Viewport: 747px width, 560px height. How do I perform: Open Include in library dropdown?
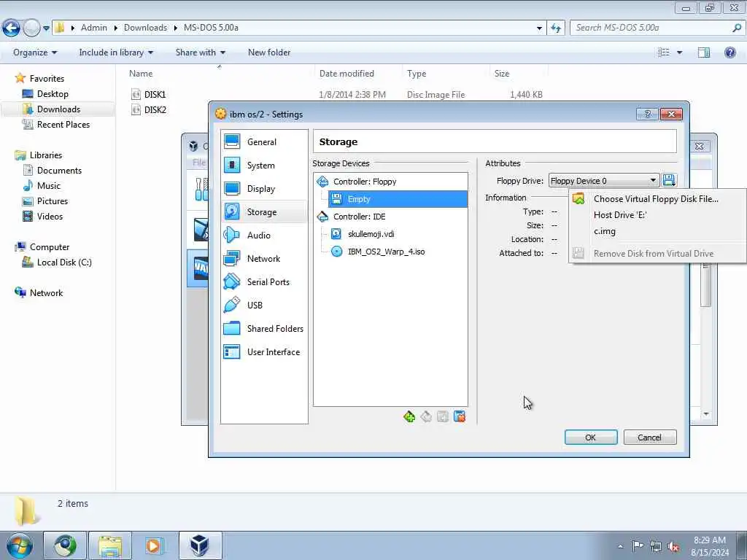(x=116, y=52)
